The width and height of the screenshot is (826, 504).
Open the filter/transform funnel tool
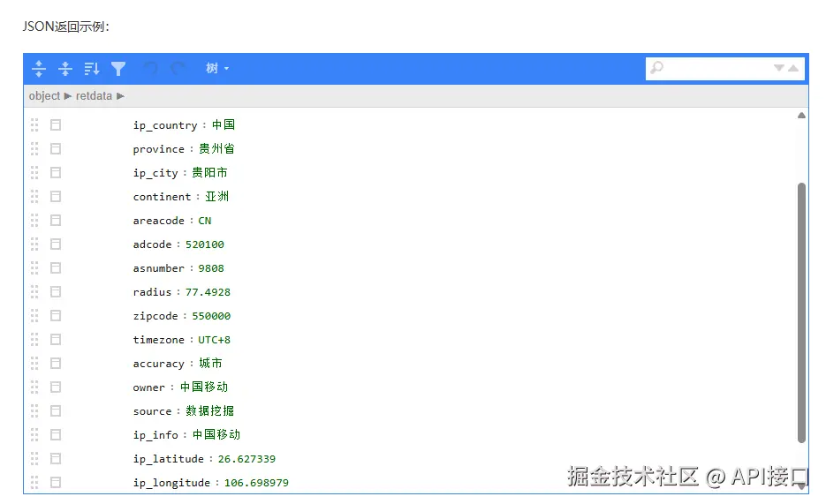(x=118, y=68)
